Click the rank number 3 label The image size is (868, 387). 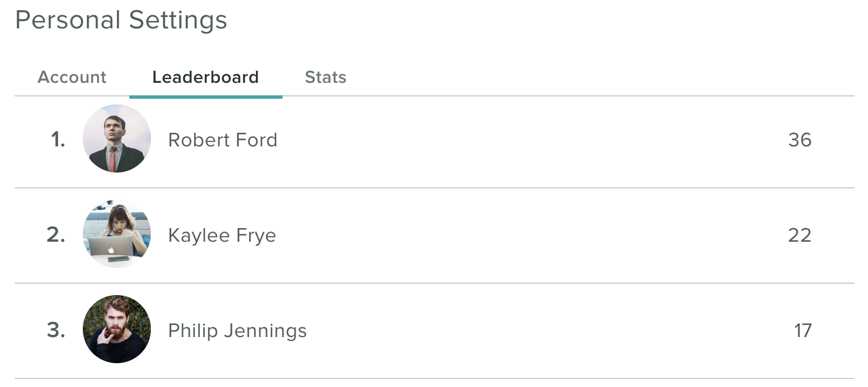click(56, 330)
